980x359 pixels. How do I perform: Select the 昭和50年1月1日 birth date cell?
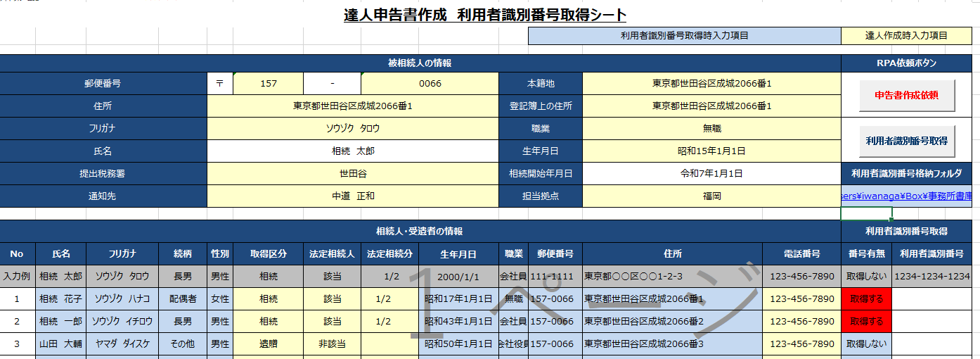(x=458, y=344)
